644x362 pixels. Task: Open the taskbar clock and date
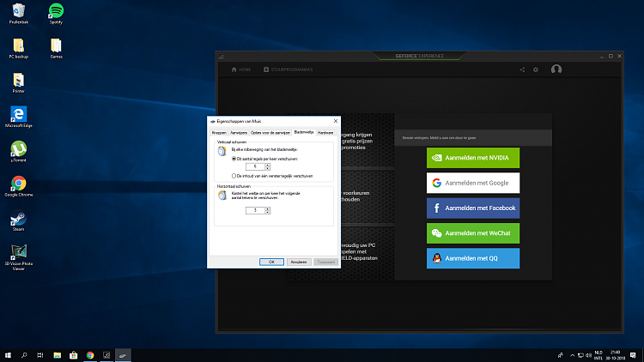tap(616, 355)
